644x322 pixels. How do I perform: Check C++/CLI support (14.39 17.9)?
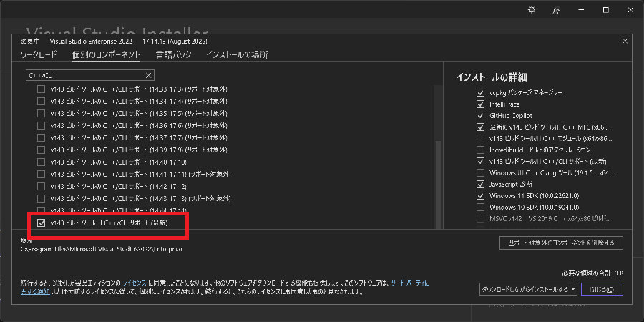pyautogui.click(x=41, y=150)
